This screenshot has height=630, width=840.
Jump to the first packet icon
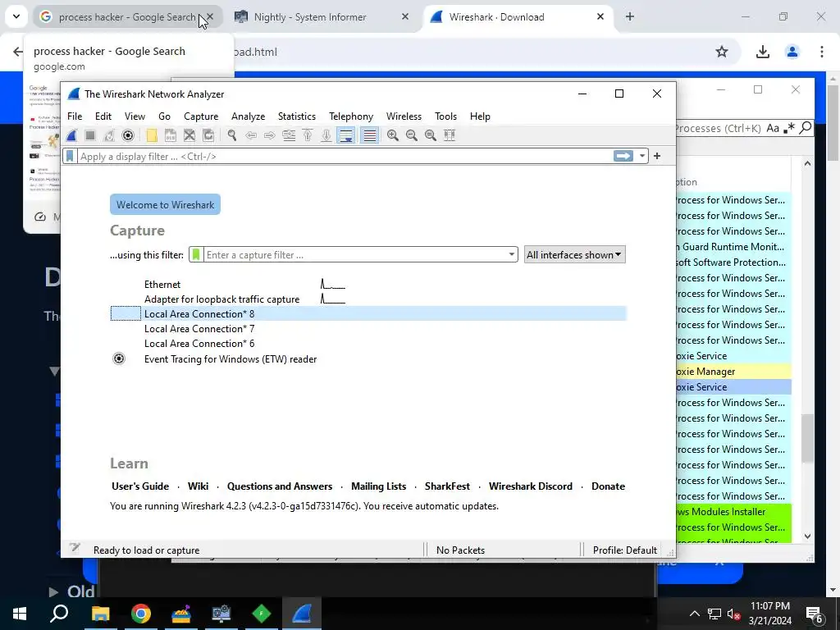[x=308, y=135]
